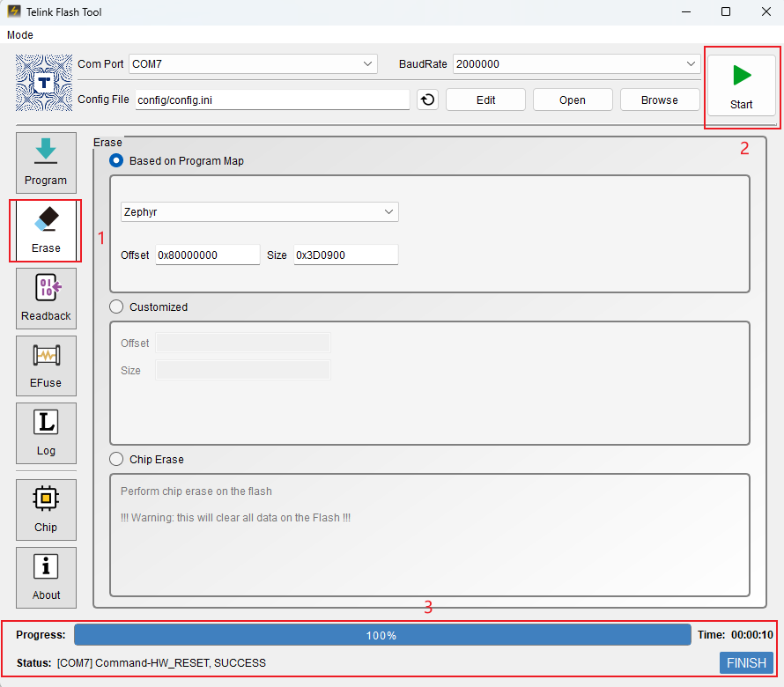Click the Edit config button
Viewport: 784px width, 687px height.
coord(485,100)
